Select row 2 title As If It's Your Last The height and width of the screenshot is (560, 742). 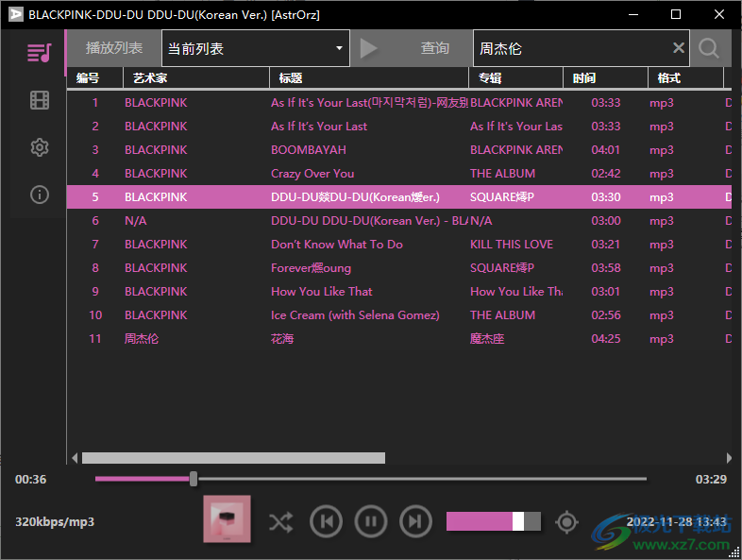318,126
